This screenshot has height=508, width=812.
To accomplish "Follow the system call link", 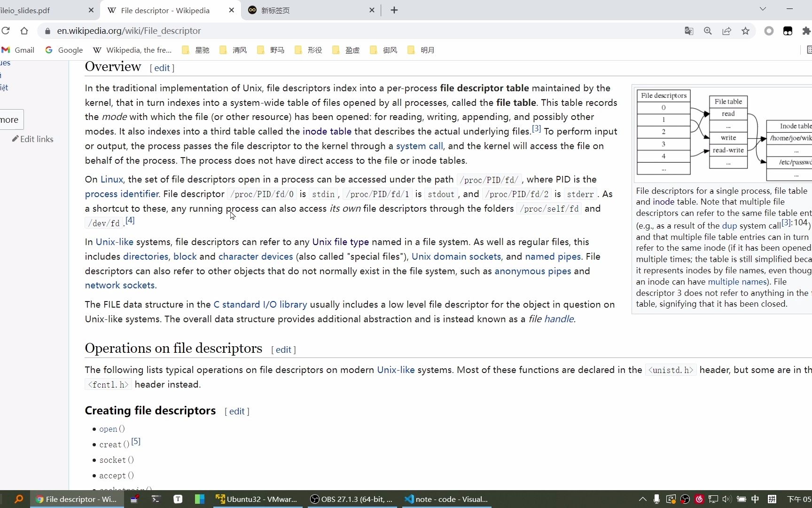I will pyautogui.click(x=419, y=146).
